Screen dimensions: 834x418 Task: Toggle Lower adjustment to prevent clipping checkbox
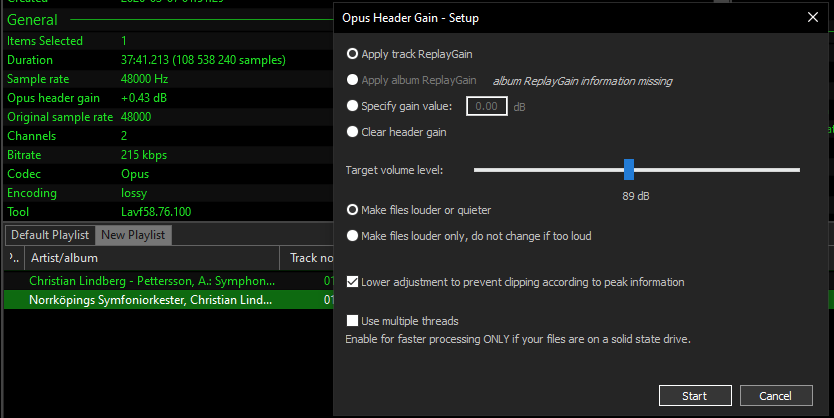tap(352, 282)
